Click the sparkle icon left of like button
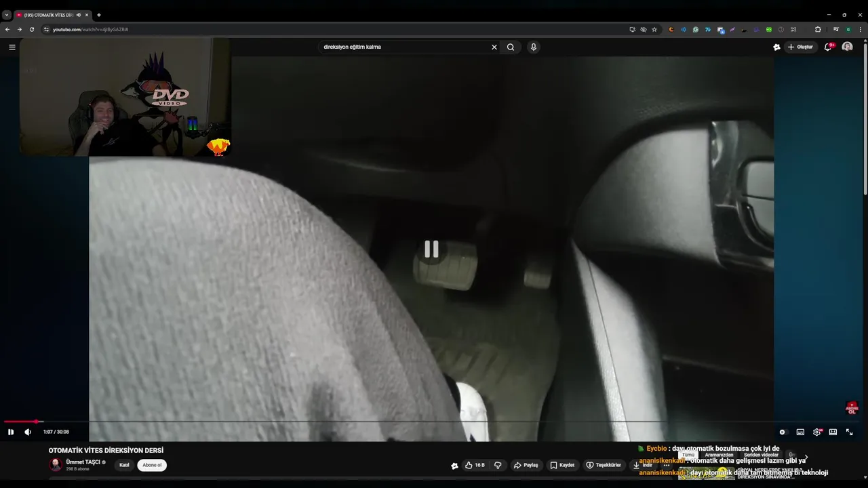This screenshot has height=488, width=868. click(454, 466)
